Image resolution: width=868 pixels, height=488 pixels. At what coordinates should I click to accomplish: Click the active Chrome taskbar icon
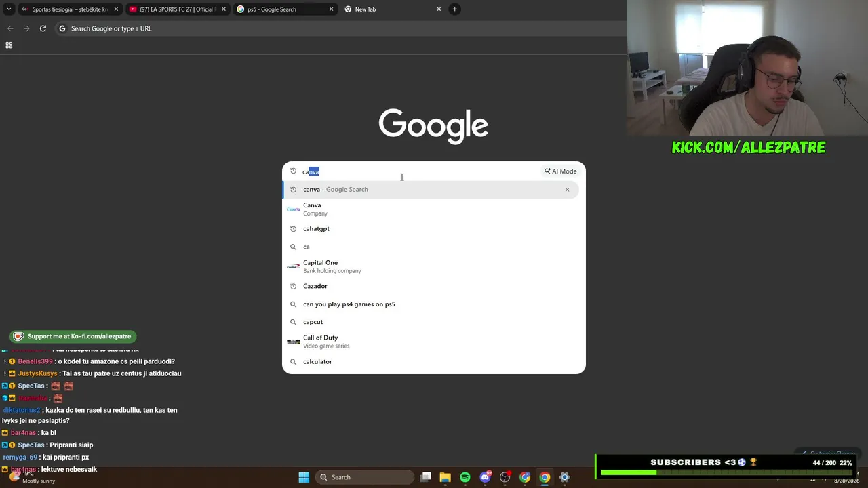pyautogui.click(x=545, y=477)
